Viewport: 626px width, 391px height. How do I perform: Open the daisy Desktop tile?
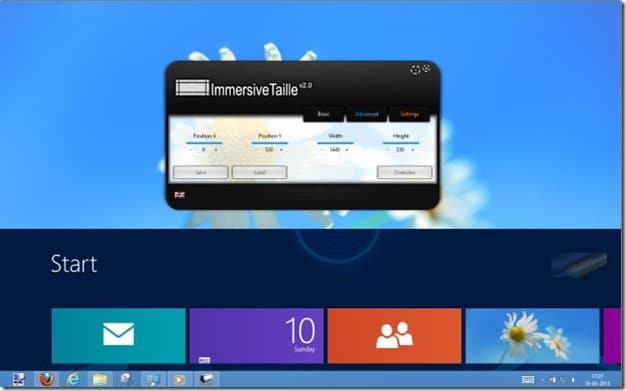click(533, 335)
